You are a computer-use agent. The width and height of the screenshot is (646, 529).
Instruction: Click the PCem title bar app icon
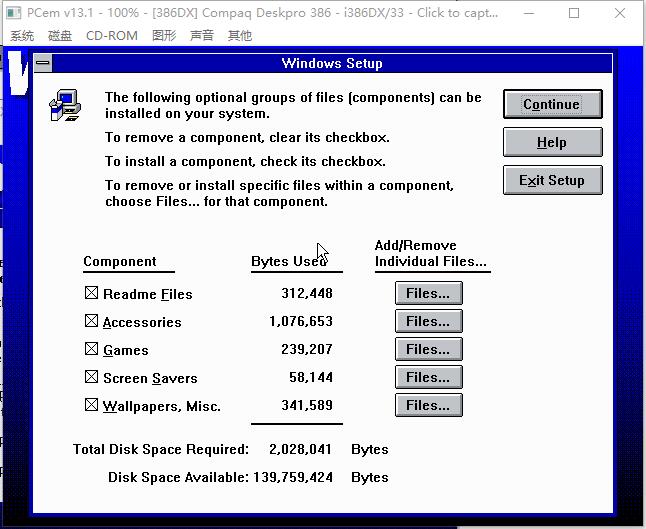tap(14, 13)
